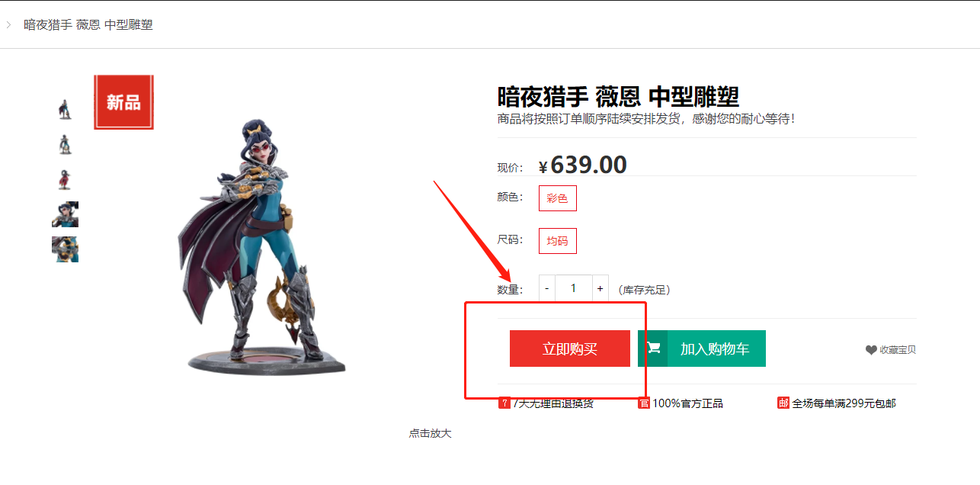Click the red 新品 badge on the product image

point(123,102)
